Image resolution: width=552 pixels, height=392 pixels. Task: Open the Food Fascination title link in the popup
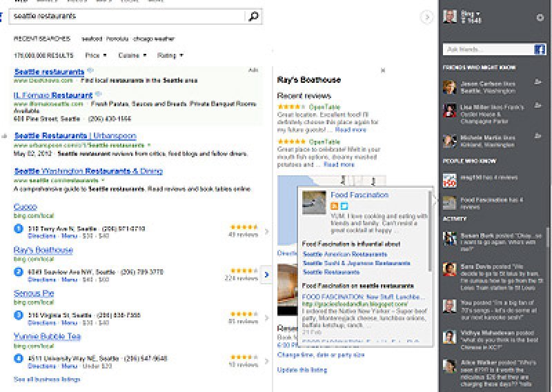359,195
